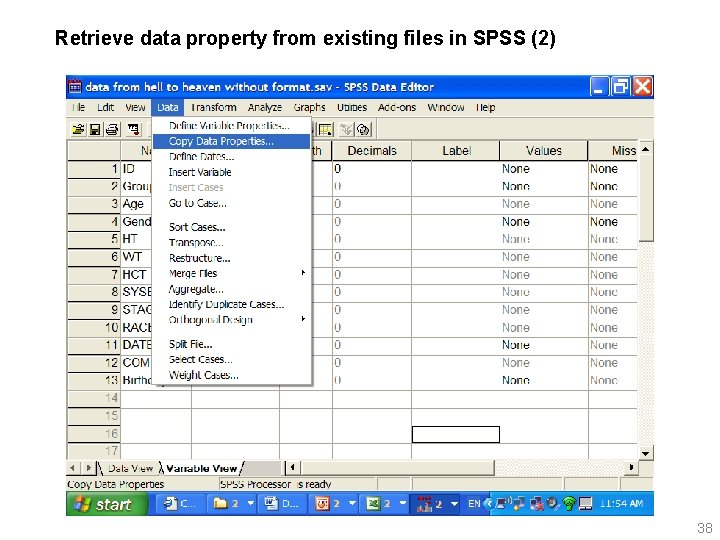
Task: Choose Define Dates menu item
Action: [x=232, y=157]
